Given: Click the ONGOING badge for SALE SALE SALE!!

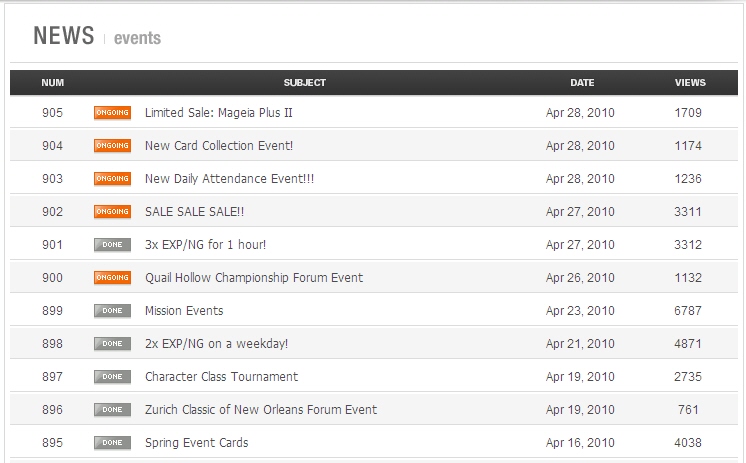Looking at the screenshot, I should [112, 212].
